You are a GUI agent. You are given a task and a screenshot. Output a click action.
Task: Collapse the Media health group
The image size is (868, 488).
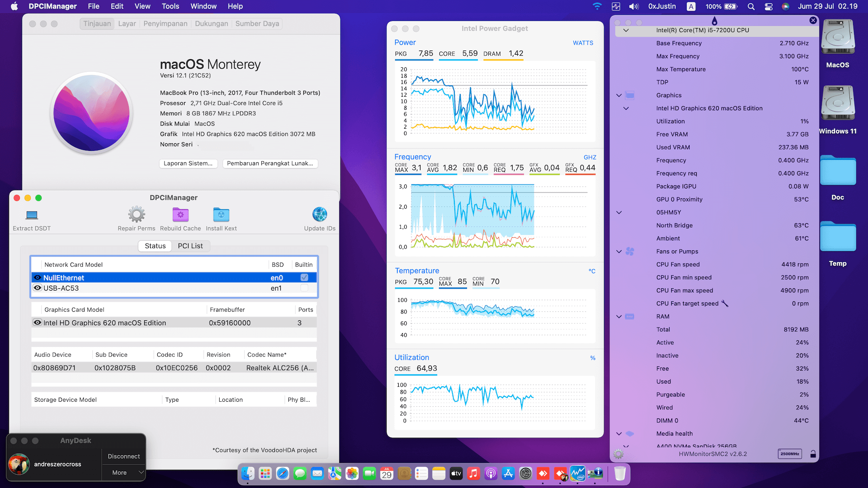pos(619,434)
